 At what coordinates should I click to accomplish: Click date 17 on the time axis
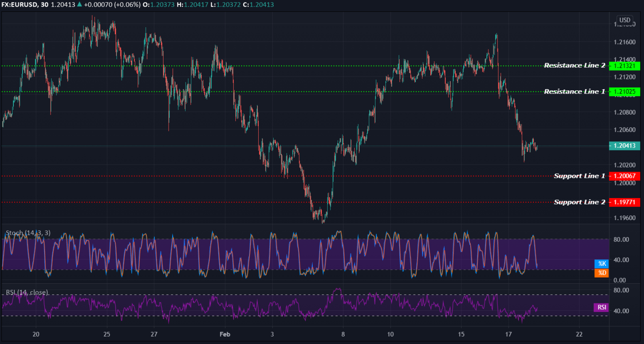pyautogui.click(x=509, y=334)
